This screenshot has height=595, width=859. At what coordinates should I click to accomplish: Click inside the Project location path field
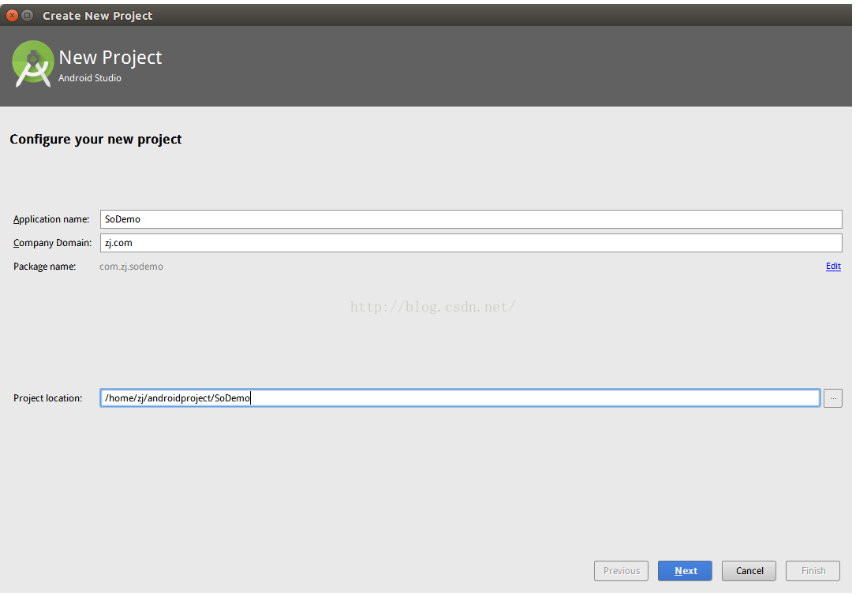tap(460, 398)
